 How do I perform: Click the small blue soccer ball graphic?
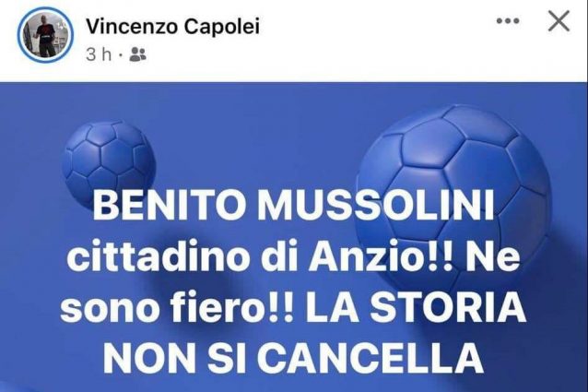[108, 163]
